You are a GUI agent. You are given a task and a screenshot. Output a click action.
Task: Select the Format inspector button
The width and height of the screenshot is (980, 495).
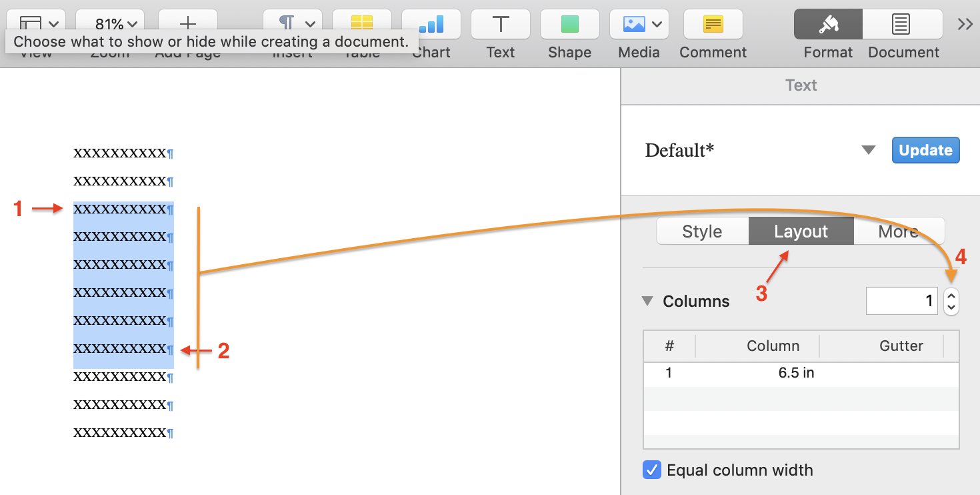828,24
